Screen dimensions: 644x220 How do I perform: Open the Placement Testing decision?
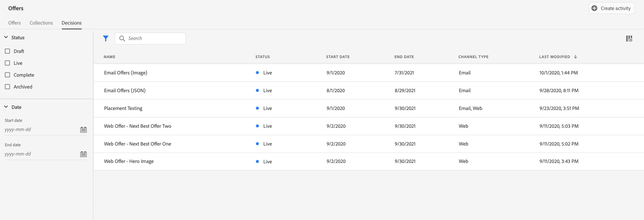click(123, 108)
